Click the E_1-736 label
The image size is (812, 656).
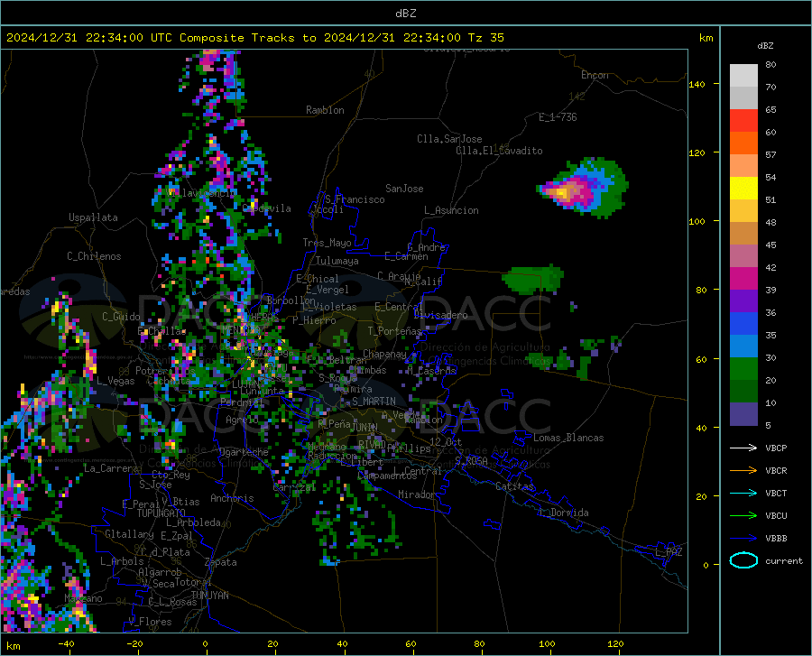coord(558,117)
